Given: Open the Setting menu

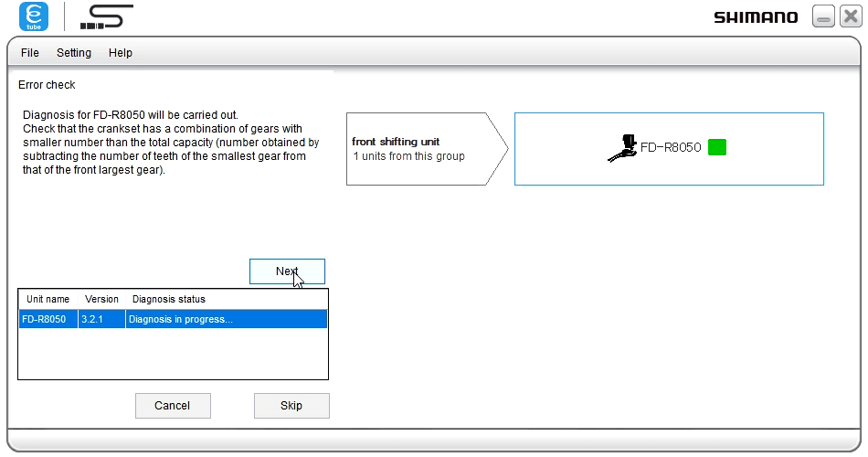Looking at the screenshot, I should (74, 53).
